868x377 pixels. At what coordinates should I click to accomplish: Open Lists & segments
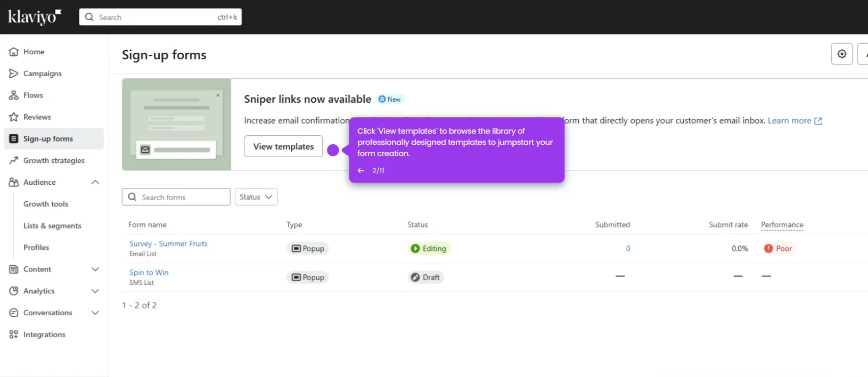tap(52, 226)
